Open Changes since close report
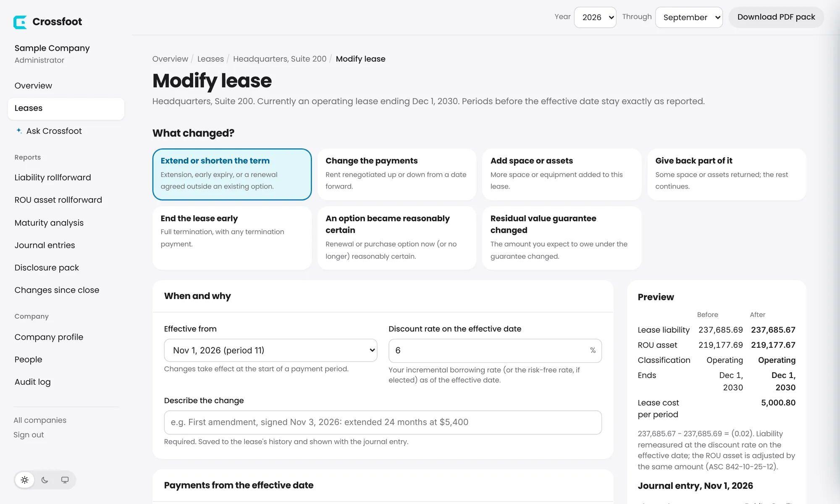Viewport: 840px width, 504px height. click(x=66, y=290)
